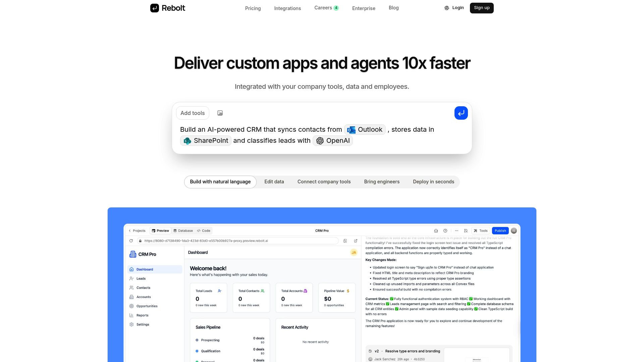644x362 pixels.
Task: Switch to Bring engineers tab
Action: tap(382, 182)
